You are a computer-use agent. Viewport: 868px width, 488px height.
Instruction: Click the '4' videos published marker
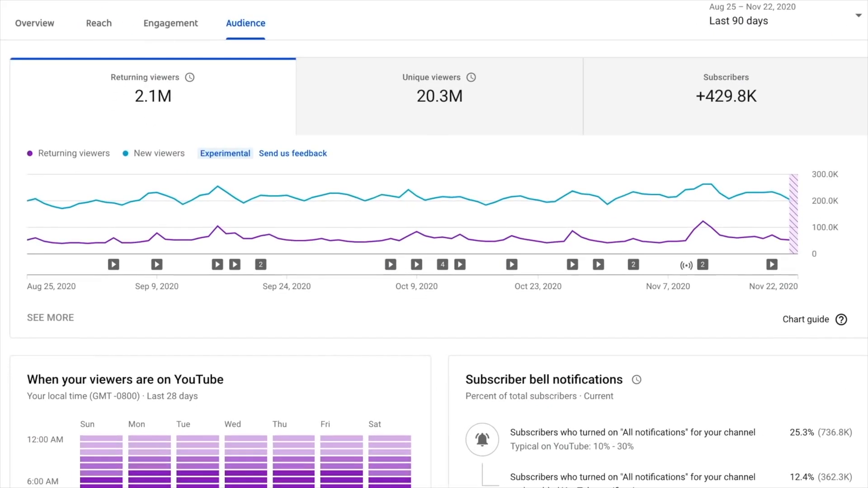click(x=443, y=264)
